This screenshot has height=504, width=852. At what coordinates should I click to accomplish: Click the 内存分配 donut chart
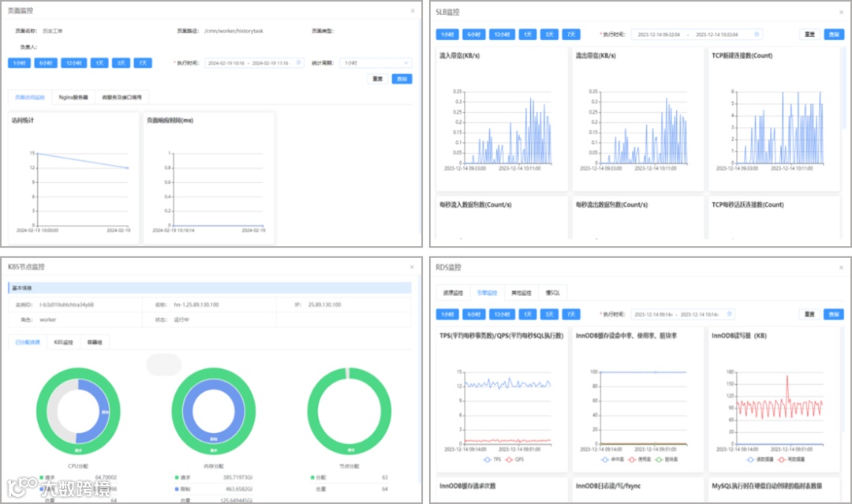[214, 411]
